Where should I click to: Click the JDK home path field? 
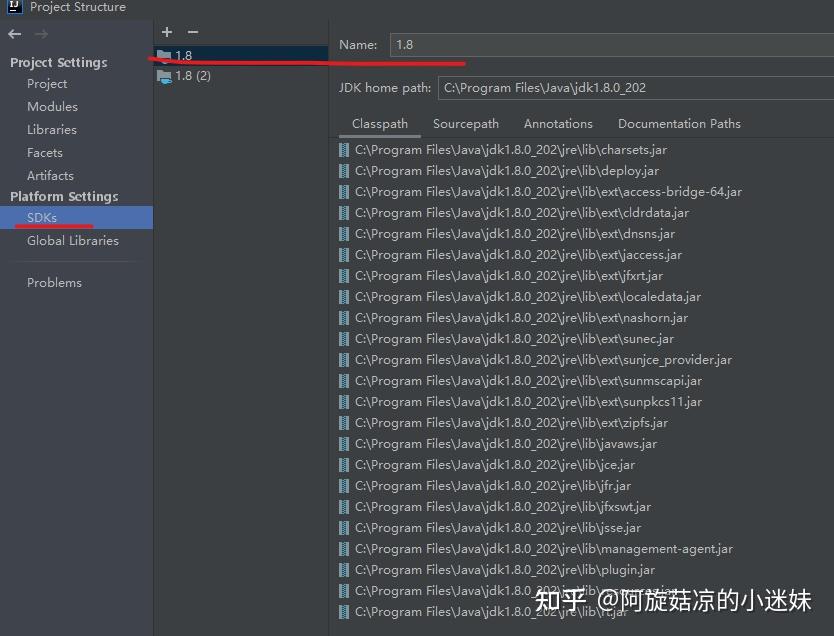point(636,88)
